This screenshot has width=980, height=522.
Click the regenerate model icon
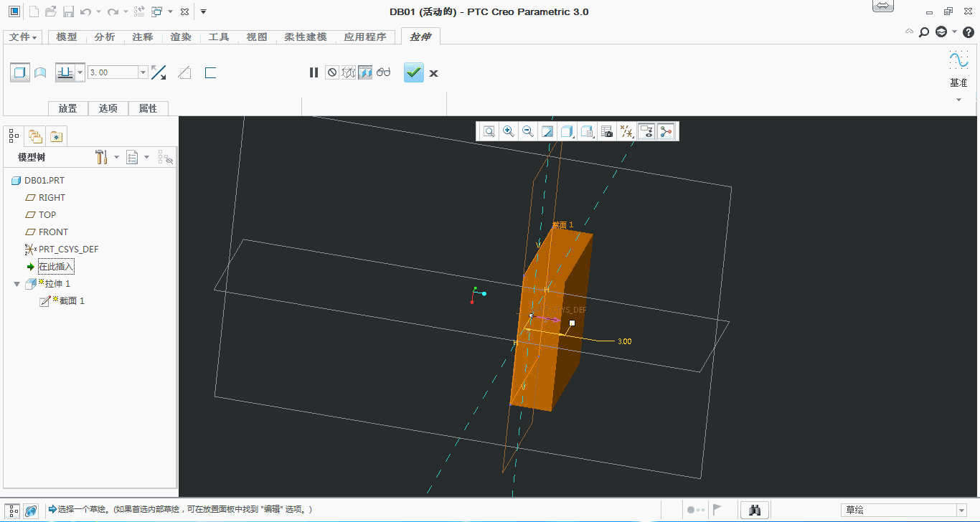tap(140, 11)
